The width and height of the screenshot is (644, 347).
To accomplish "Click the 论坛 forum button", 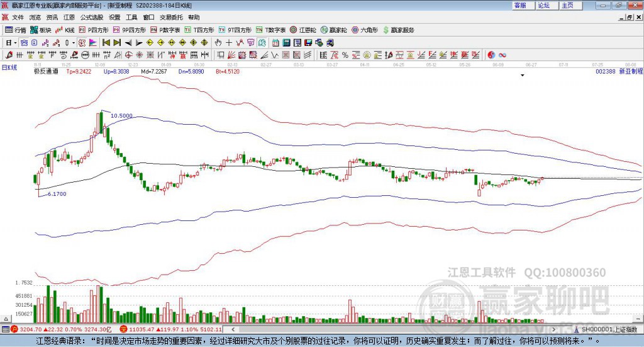I will [547, 5].
